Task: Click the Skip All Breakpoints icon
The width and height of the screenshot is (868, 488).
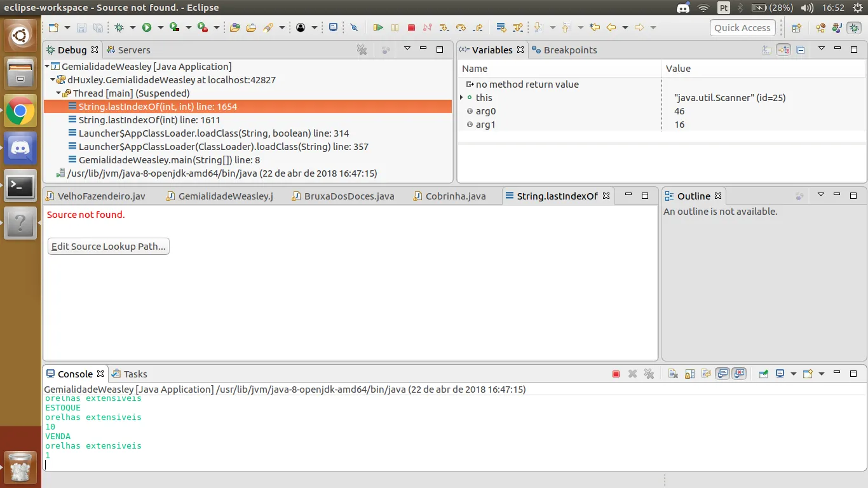Action: 354,27
